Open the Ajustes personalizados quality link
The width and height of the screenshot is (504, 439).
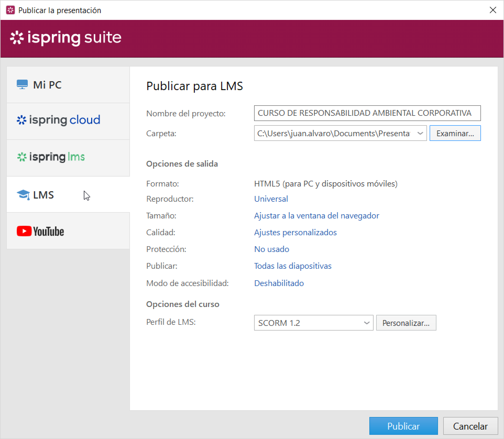click(295, 232)
